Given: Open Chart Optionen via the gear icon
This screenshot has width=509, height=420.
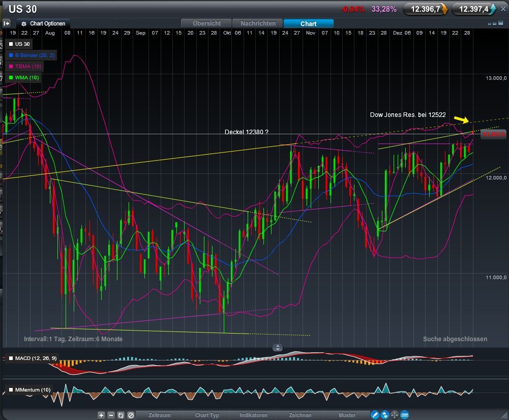Looking at the screenshot, I should 23,23.
